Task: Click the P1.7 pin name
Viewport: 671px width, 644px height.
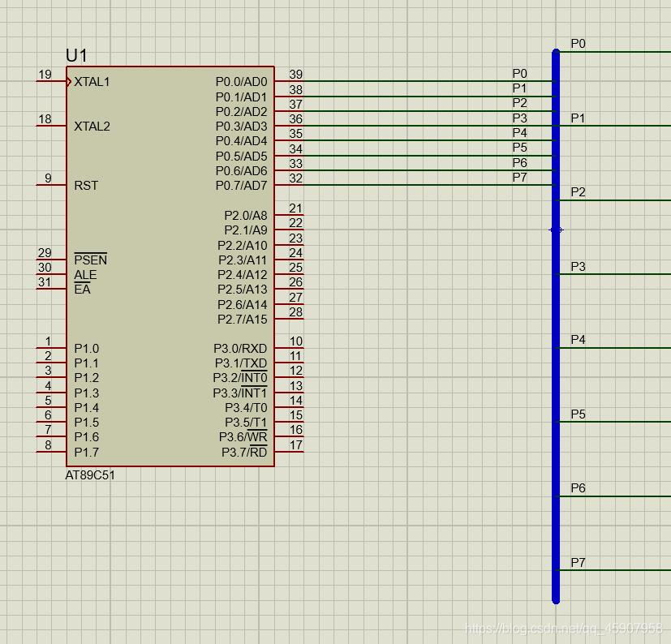Action: point(87,453)
